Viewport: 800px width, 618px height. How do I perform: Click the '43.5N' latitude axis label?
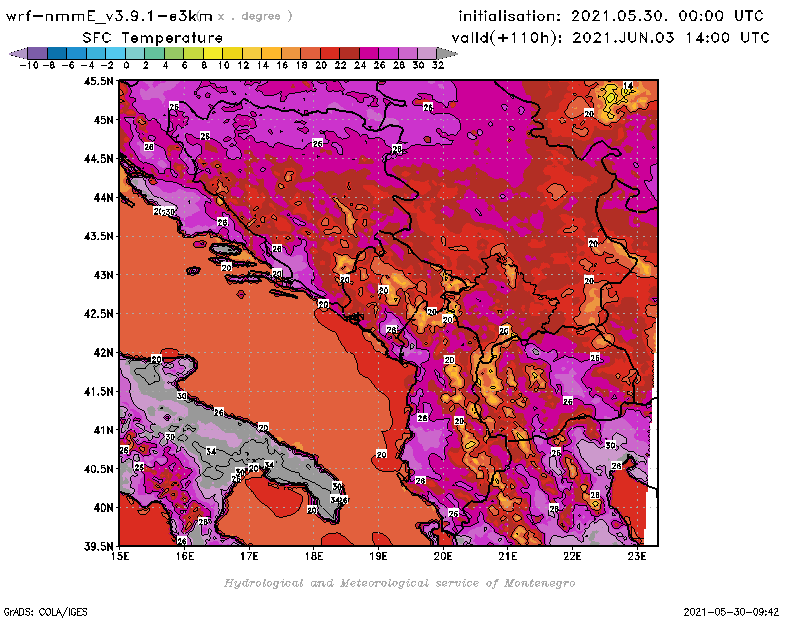(x=98, y=236)
